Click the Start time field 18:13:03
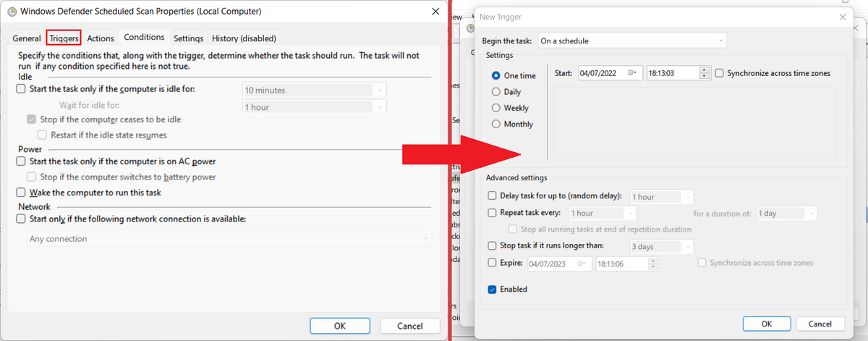The image size is (868, 341). click(673, 73)
